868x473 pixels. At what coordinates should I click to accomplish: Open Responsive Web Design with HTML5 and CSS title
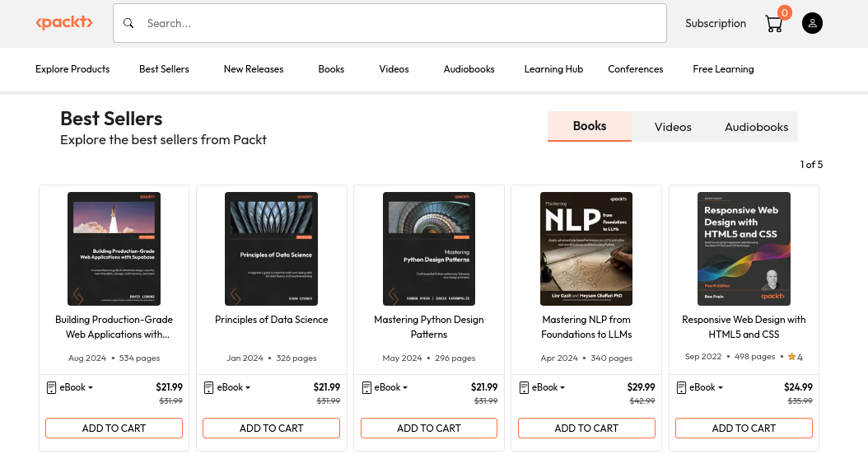[744, 327]
